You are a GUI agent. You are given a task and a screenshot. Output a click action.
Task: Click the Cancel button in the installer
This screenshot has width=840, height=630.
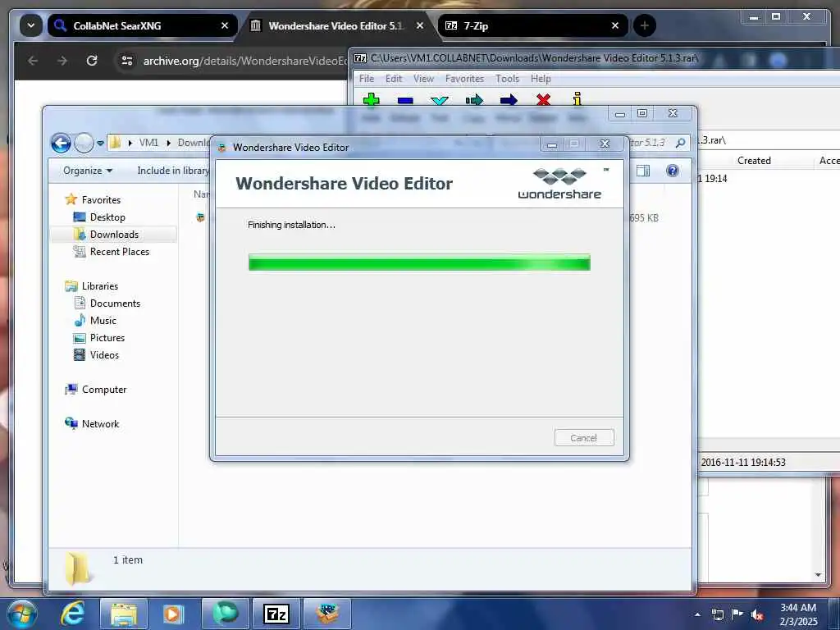(x=584, y=438)
